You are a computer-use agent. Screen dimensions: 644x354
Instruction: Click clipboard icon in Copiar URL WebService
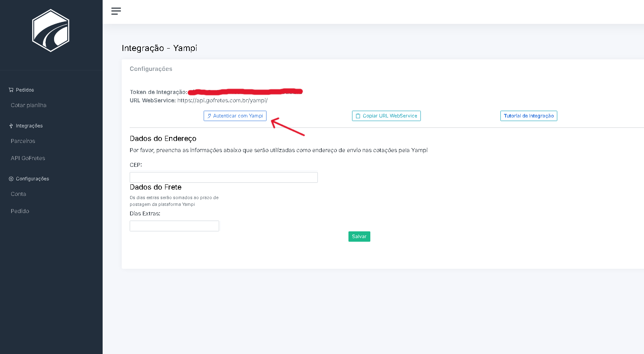pyautogui.click(x=358, y=116)
